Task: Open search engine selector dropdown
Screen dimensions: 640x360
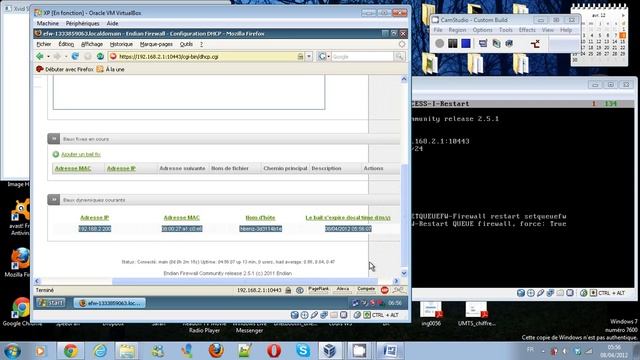Action: pos(324,57)
